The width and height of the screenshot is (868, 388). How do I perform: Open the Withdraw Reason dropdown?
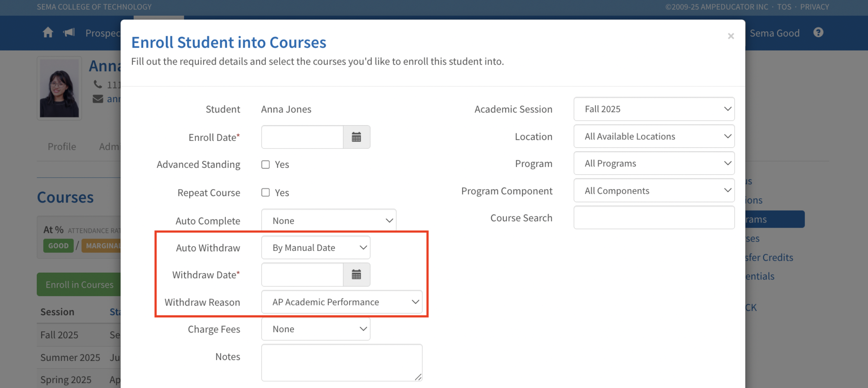click(x=341, y=302)
